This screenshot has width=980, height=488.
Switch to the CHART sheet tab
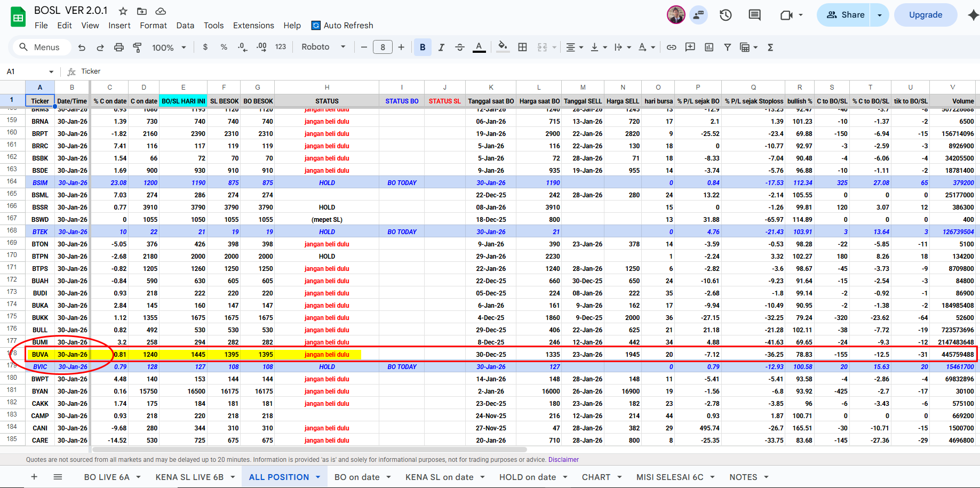coord(596,477)
